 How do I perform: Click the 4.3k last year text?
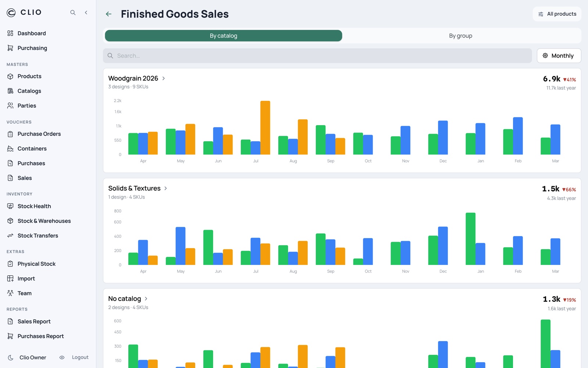click(561, 198)
